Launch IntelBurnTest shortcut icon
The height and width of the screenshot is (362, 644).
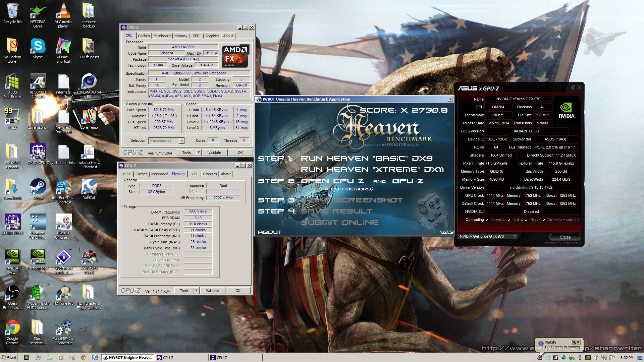click(63, 191)
